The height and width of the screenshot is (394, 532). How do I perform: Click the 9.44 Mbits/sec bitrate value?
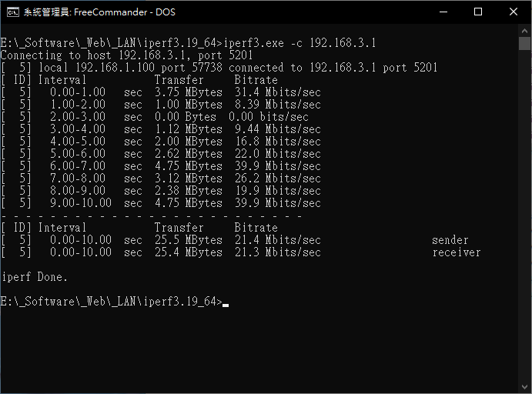coord(277,129)
